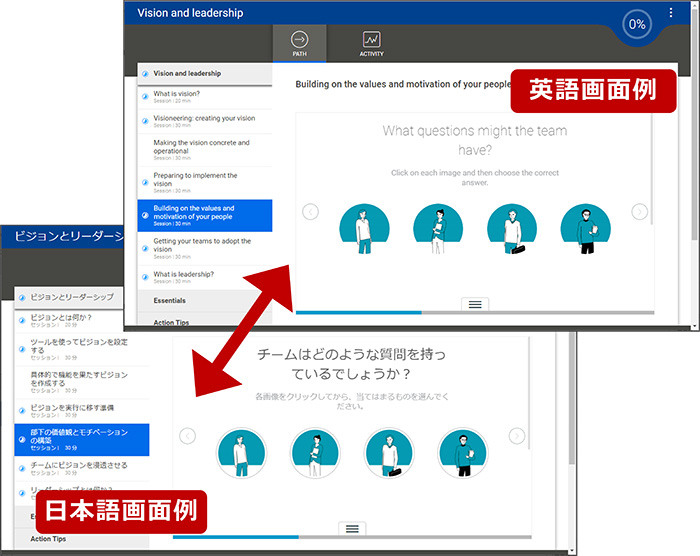
Task: Select 'Vision and leadership' header in sidebar
Action: pyautogui.click(x=205, y=74)
